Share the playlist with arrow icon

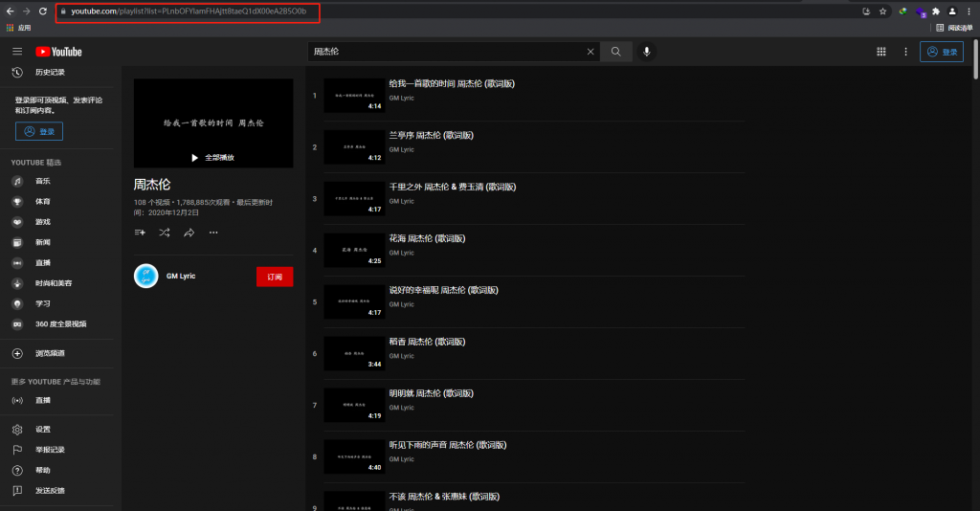coord(189,233)
